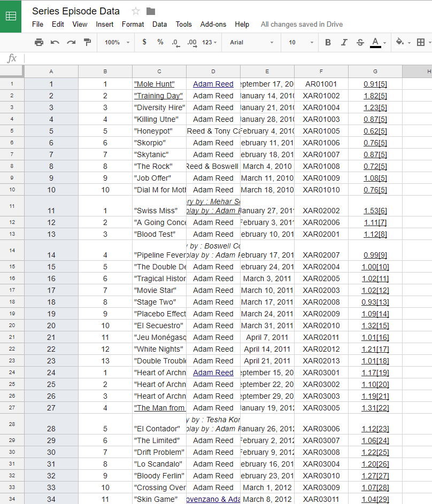Screen dimensions: 432x504
Task: Select column A header
Action: click(51, 72)
